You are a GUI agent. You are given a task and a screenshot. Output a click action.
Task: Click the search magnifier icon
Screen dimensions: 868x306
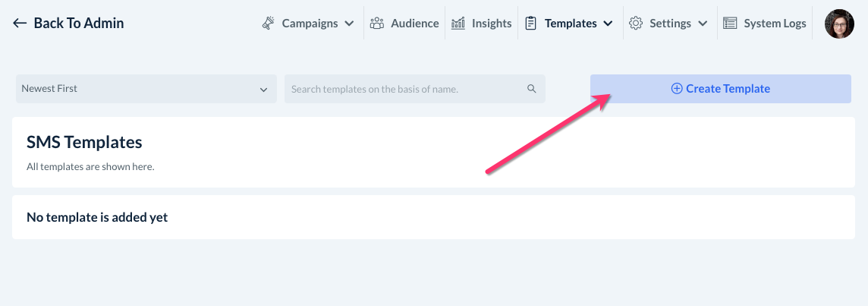[x=532, y=89]
